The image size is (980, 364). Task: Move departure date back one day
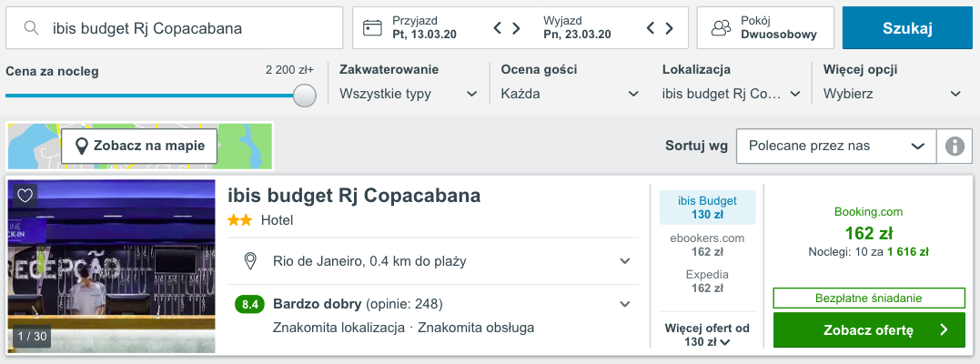[651, 28]
